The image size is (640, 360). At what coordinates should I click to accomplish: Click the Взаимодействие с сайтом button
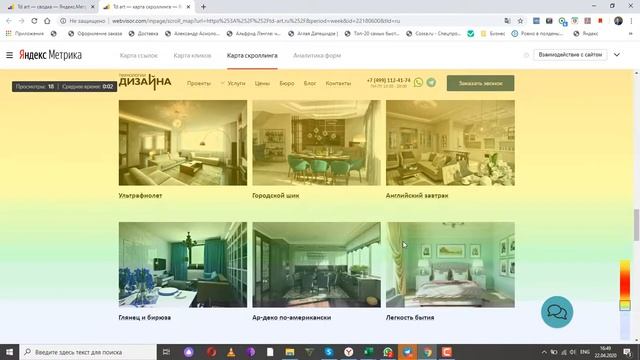click(570, 55)
